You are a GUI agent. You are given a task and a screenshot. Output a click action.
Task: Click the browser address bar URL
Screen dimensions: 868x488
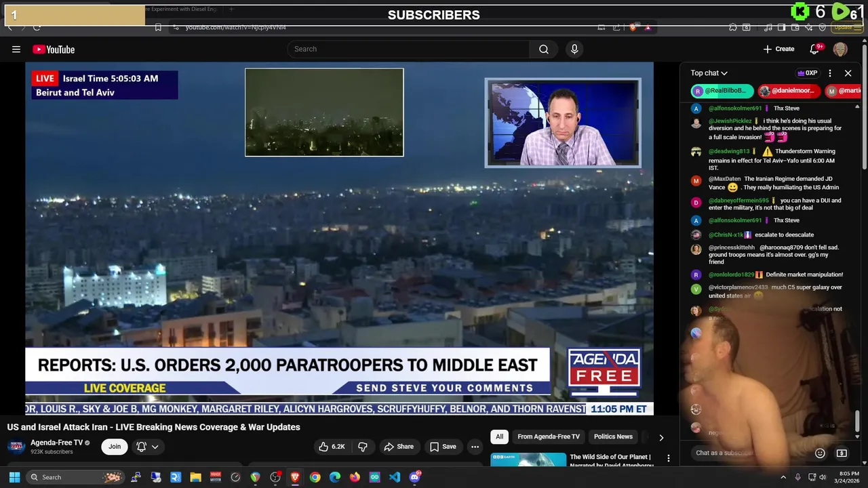236,27
